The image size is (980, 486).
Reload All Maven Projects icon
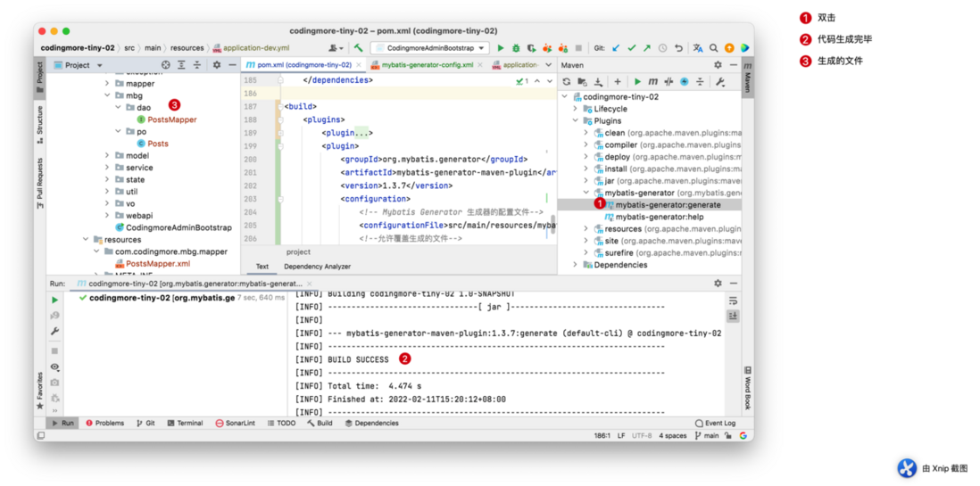(567, 82)
